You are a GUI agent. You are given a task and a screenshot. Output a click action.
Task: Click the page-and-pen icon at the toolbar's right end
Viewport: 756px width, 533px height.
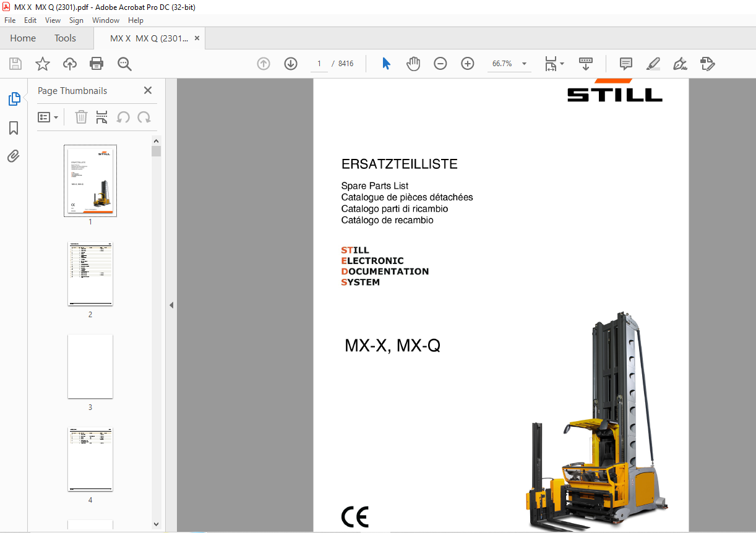708,64
